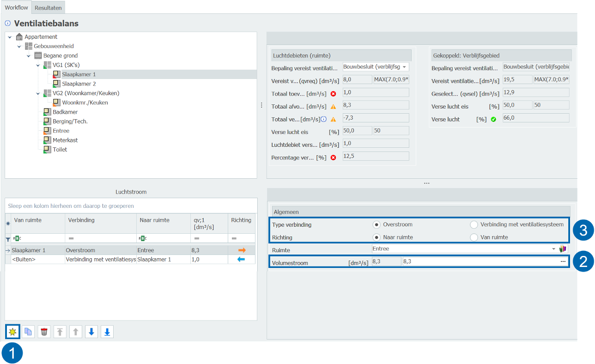Move the selected row to the bottom
This screenshot has width=595, height=364.
coord(107,332)
